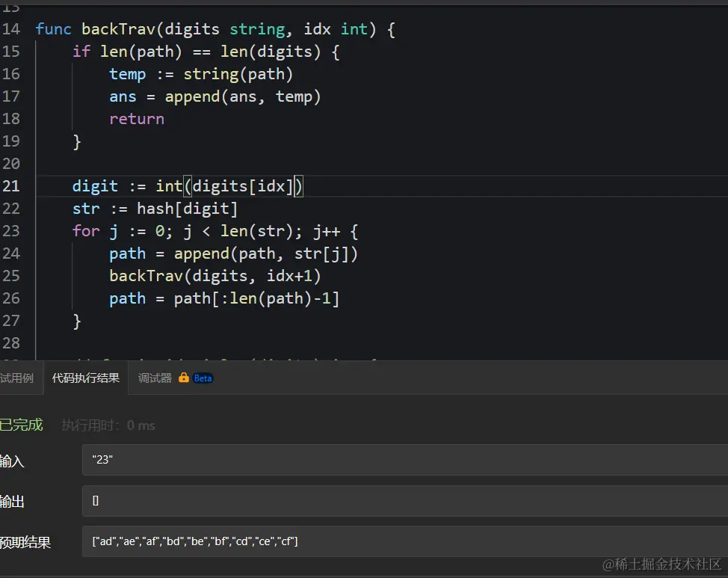Click 'temp := string(path)' line
This screenshot has width=728, height=578.
point(201,74)
